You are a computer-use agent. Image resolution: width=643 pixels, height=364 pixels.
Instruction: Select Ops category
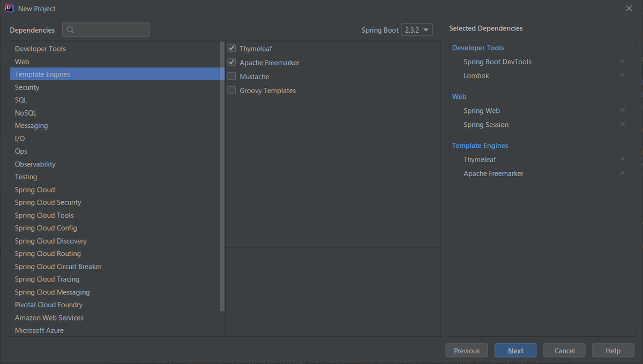[x=115, y=151]
